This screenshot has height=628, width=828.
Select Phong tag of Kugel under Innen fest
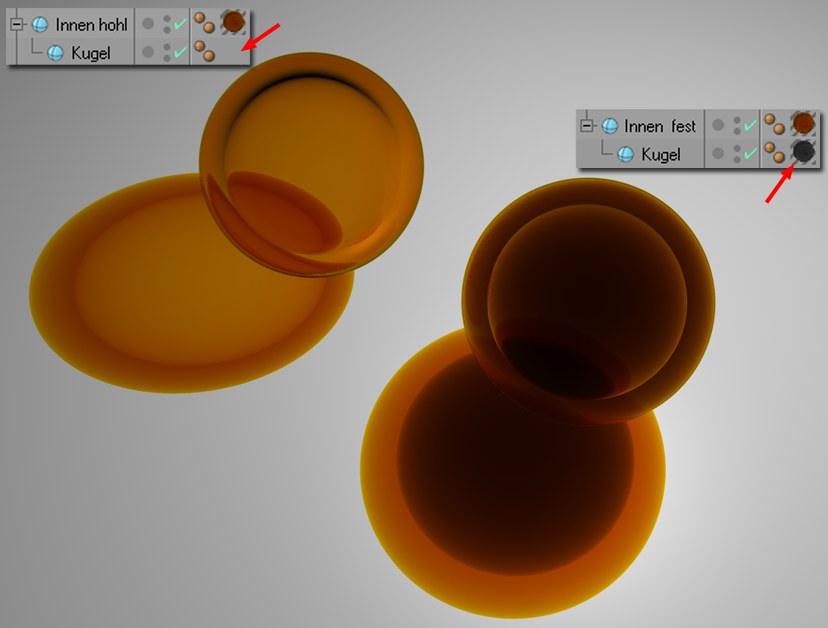(x=774, y=153)
